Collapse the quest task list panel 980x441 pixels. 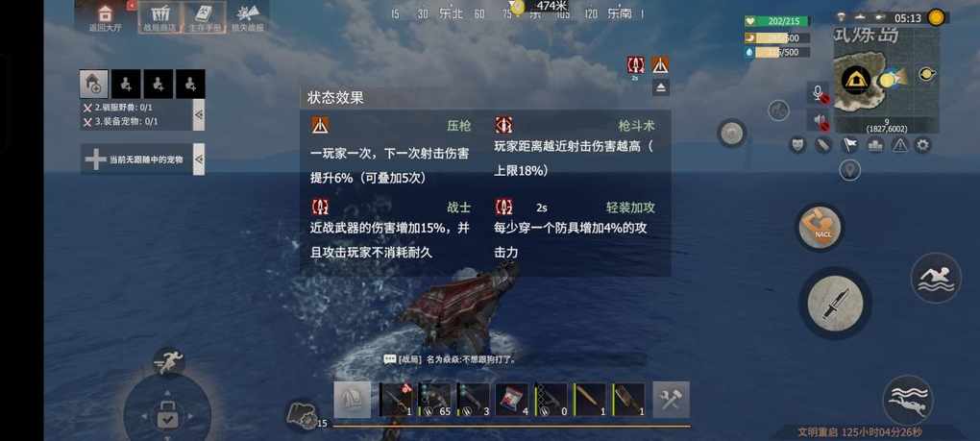[x=198, y=115]
